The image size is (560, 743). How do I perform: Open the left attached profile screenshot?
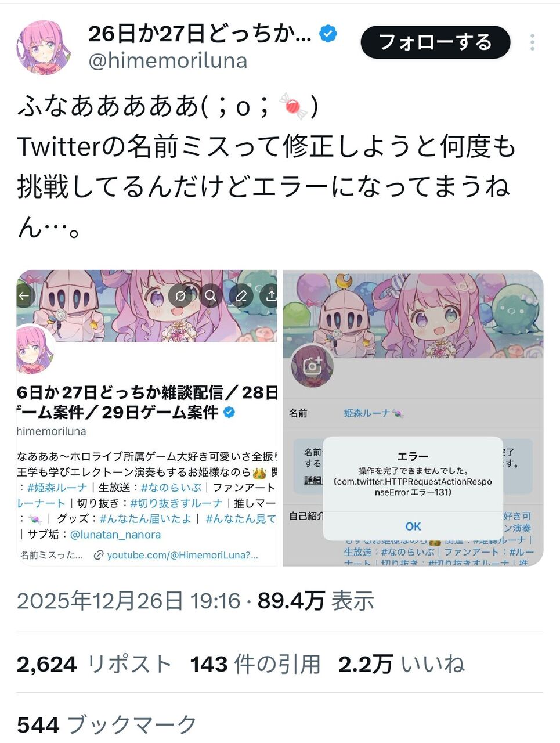[x=147, y=418]
